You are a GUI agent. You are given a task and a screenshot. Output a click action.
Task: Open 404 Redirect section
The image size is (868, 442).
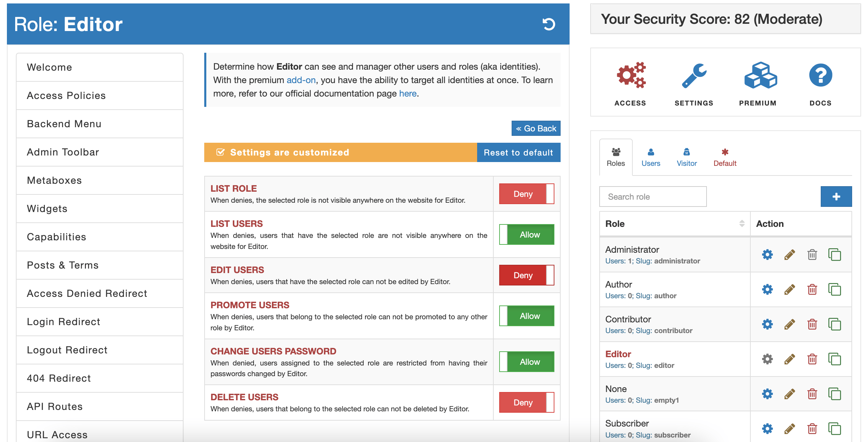99,378
